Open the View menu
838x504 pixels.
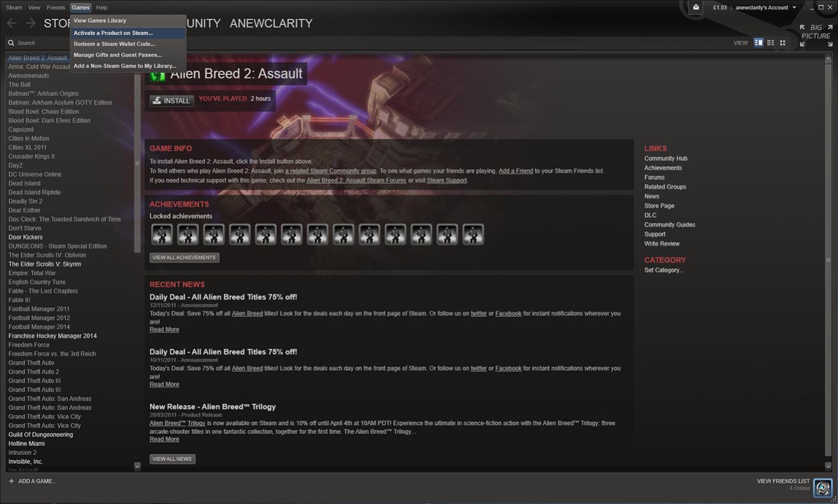point(34,8)
